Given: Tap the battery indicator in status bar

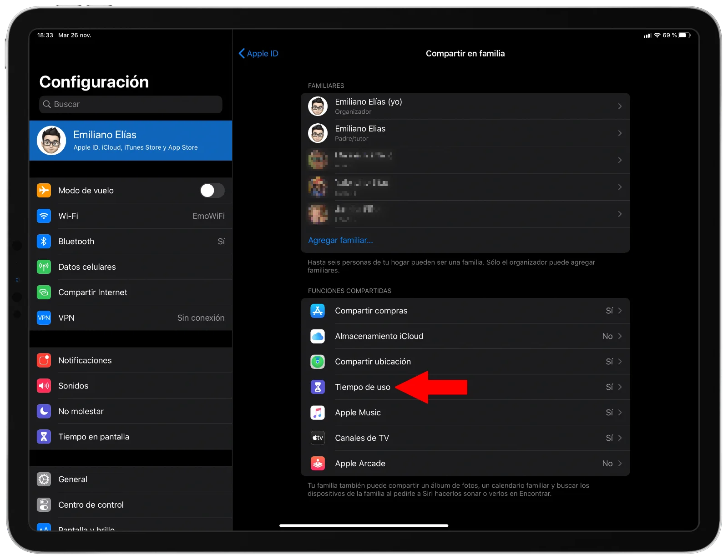Looking at the screenshot, I should coord(684,35).
